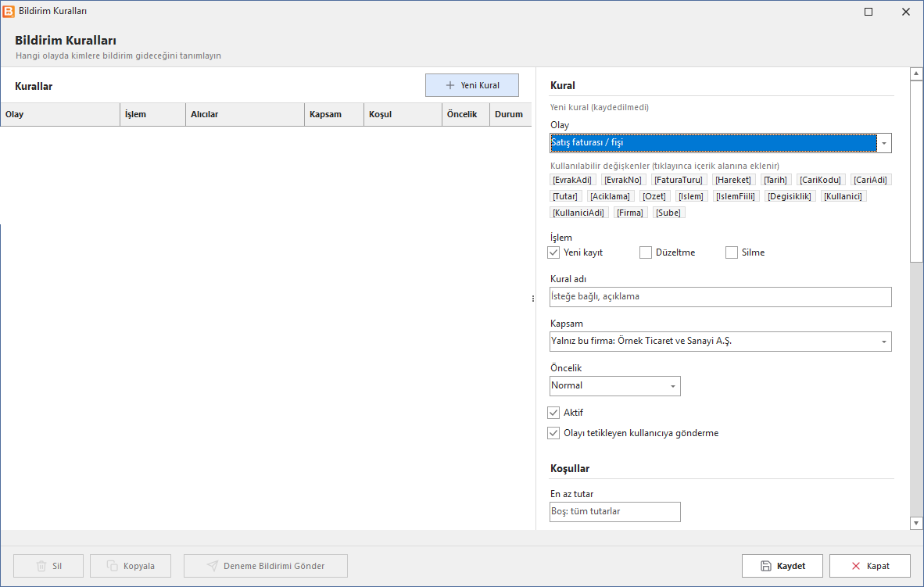924x587 pixels.
Task: Insert the [CariKodu] variable
Action: click(820, 180)
